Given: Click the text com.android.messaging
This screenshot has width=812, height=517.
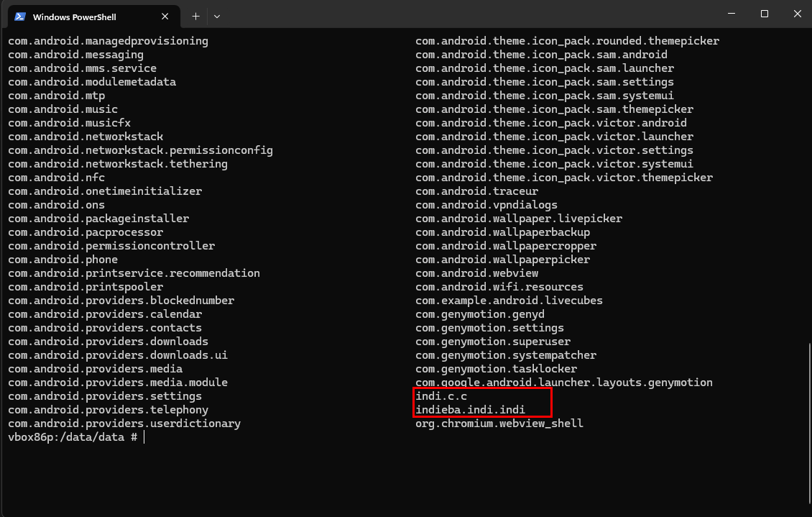Looking at the screenshot, I should (x=75, y=55).
